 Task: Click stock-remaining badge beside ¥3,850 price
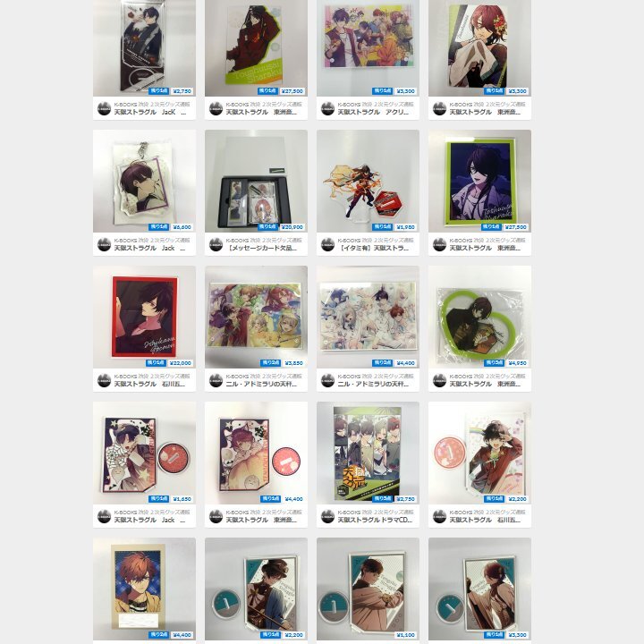(270, 363)
